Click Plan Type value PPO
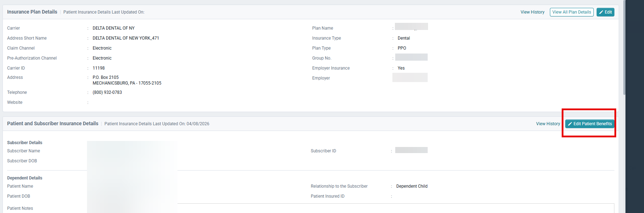The image size is (644, 213). click(402, 48)
